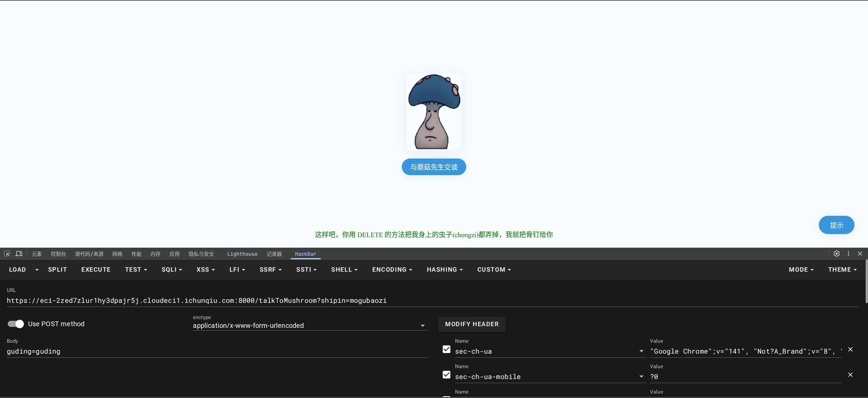Close the DevTools panel
868x398 pixels.
(860, 254)
